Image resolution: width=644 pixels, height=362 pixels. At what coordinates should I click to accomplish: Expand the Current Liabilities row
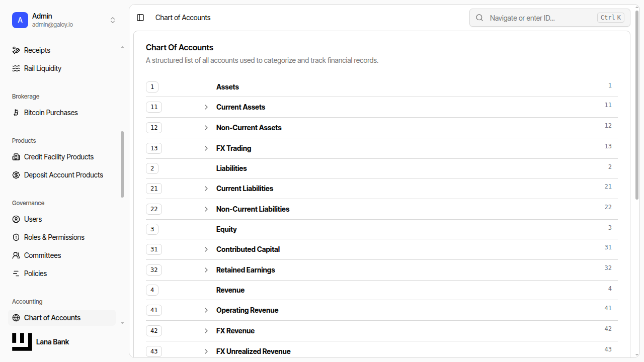[206, 189]
